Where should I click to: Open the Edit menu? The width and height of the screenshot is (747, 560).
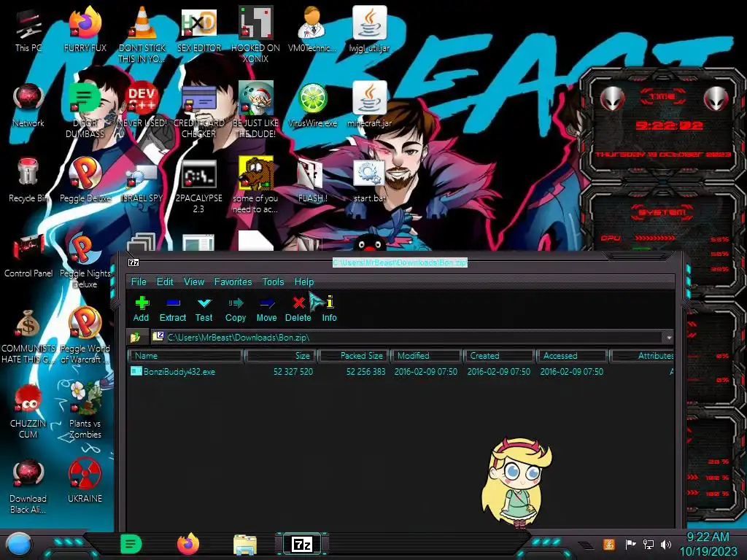(165, 281)
